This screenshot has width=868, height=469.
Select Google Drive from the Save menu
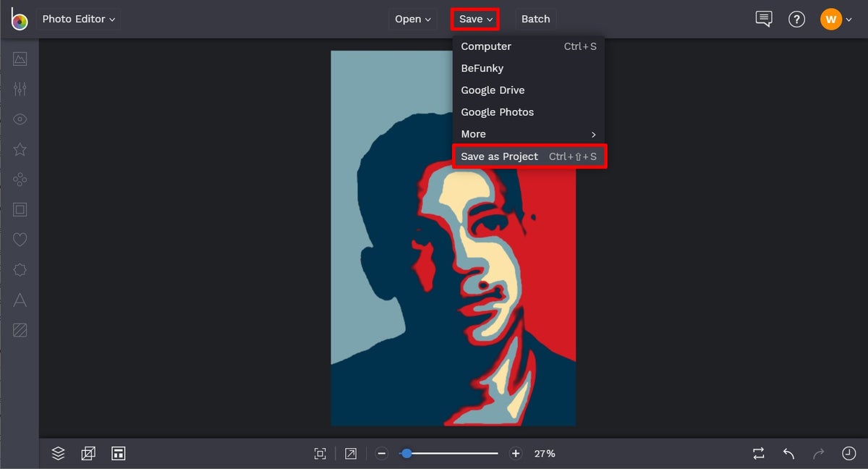click(493, 90)
